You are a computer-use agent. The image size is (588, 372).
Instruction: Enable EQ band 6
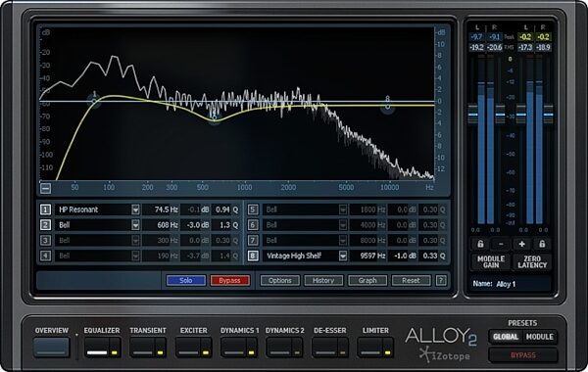pyautogui.click(x=253, y=225)
